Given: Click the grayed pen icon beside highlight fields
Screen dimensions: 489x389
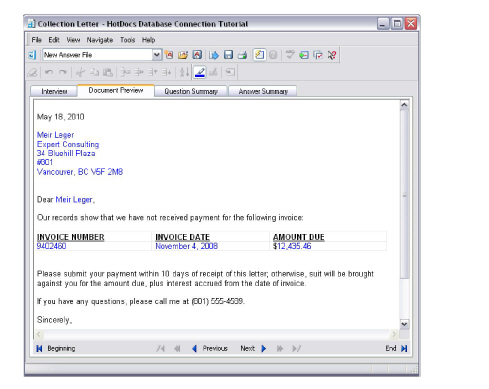Looking at the screenshot, I should 213,72.
